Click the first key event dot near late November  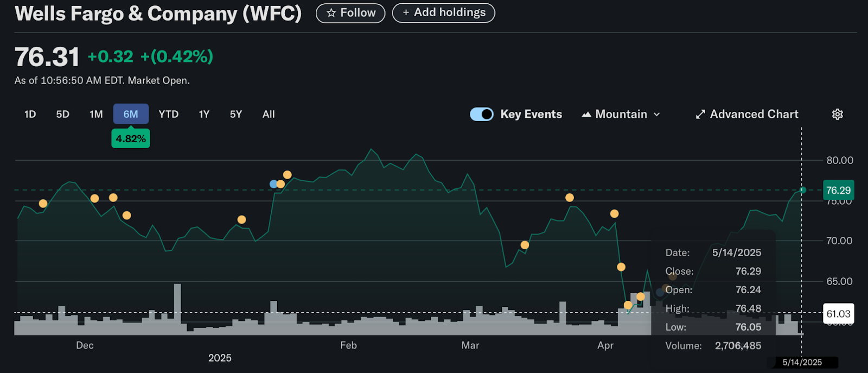point(43,204)
